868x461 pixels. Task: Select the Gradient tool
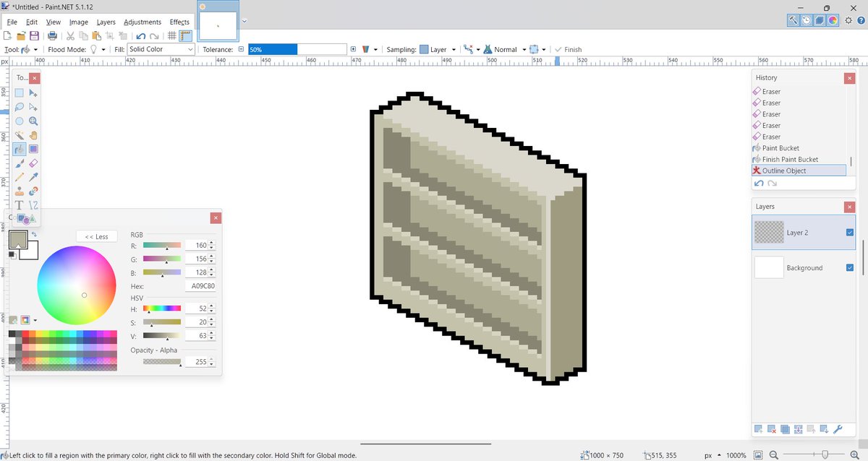coord(33,149)
